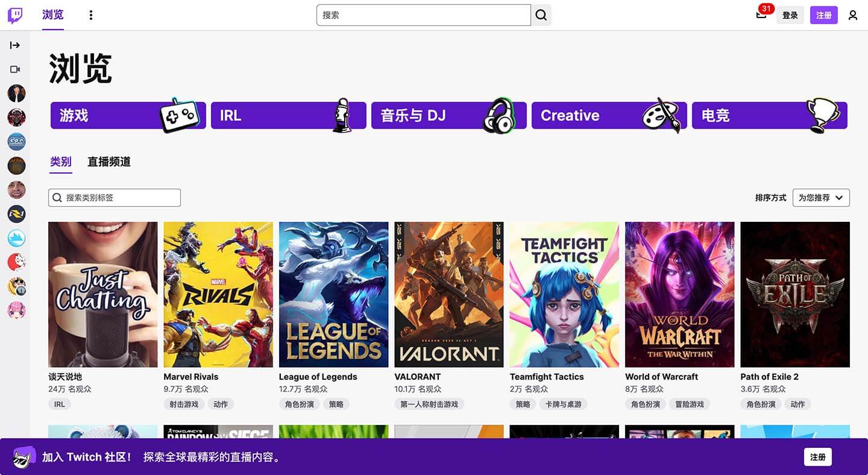Open sidebar channel with laughing face avatar
This screenshot has height=475, width=868.
16,190
